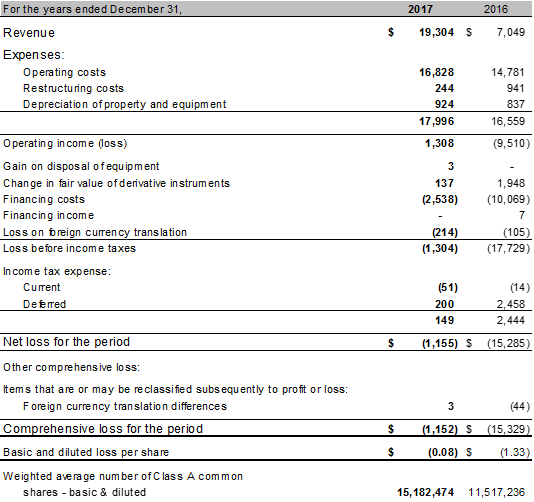The image size is (534, 502).
Task: Click foreign currency loss value (105)
Action: [x=517, y=232]
